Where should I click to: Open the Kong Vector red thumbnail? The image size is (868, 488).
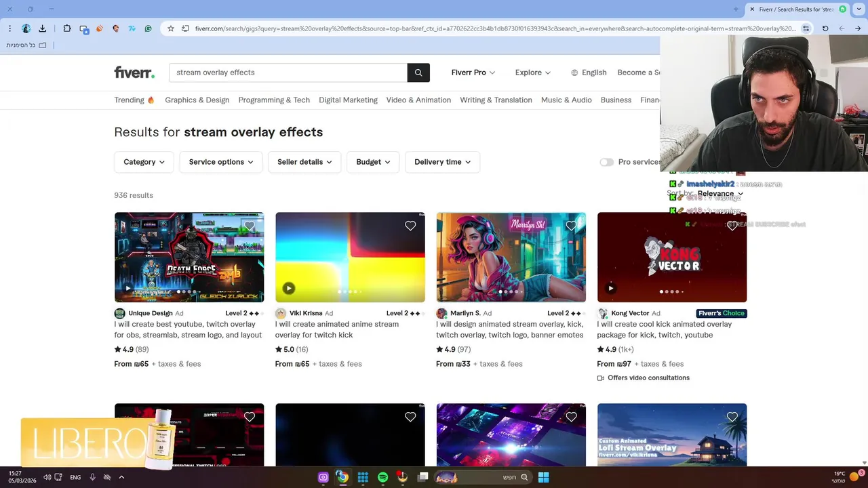672,258
